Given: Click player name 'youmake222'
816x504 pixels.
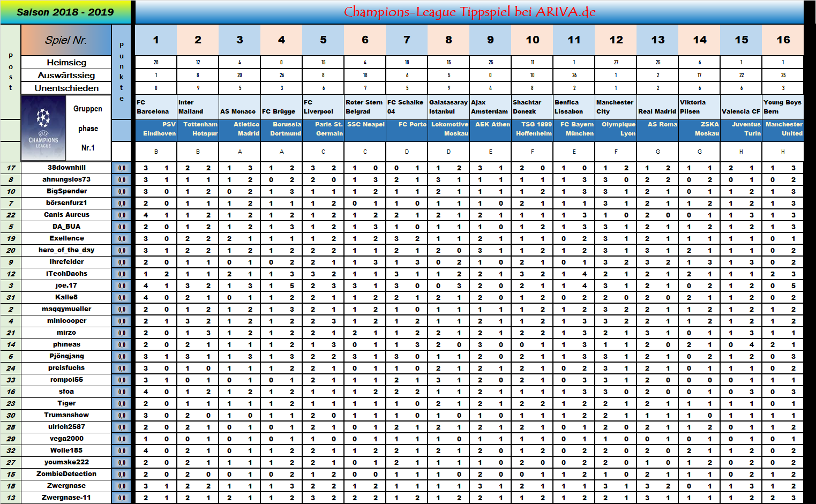Looking at the screenshot, I should tap(66, 462).
